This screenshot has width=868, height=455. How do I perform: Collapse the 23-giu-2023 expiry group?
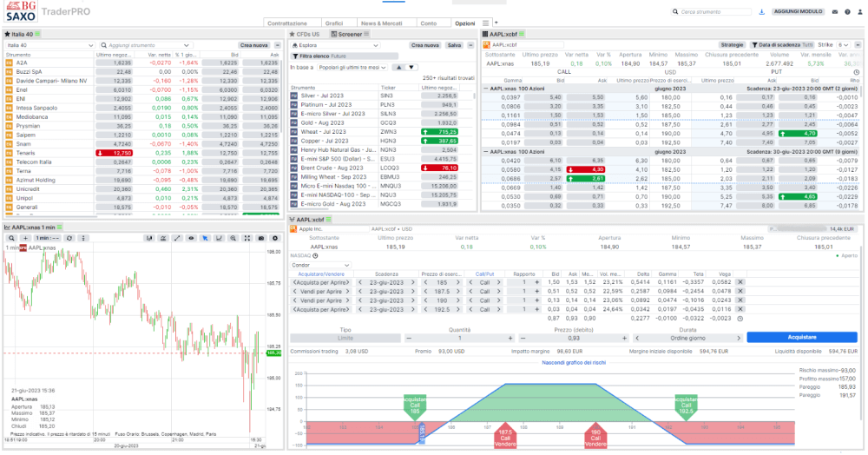(x=486, y=89)
